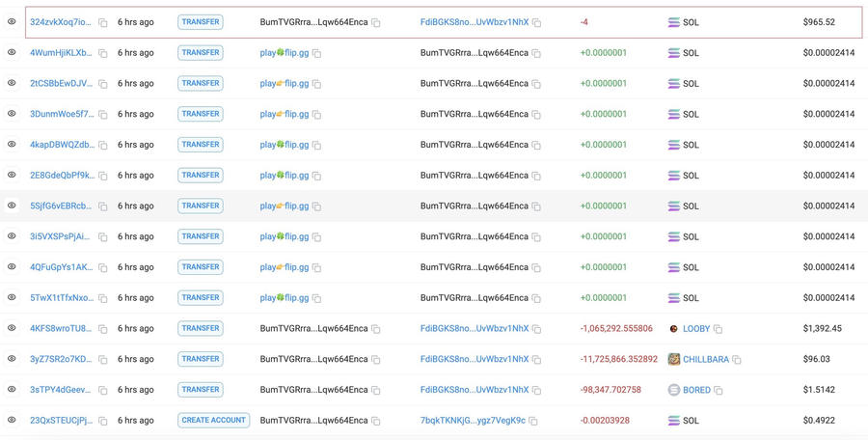Copy the 324zvkXoq7io transaction signature

(x=103, y=22)
